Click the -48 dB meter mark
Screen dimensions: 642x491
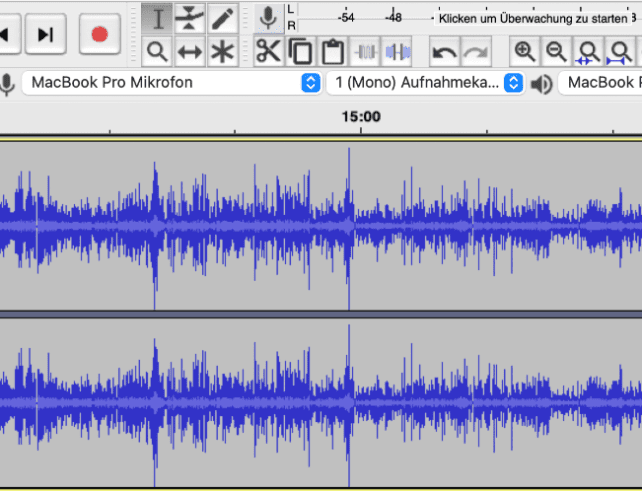coord(393,18)
